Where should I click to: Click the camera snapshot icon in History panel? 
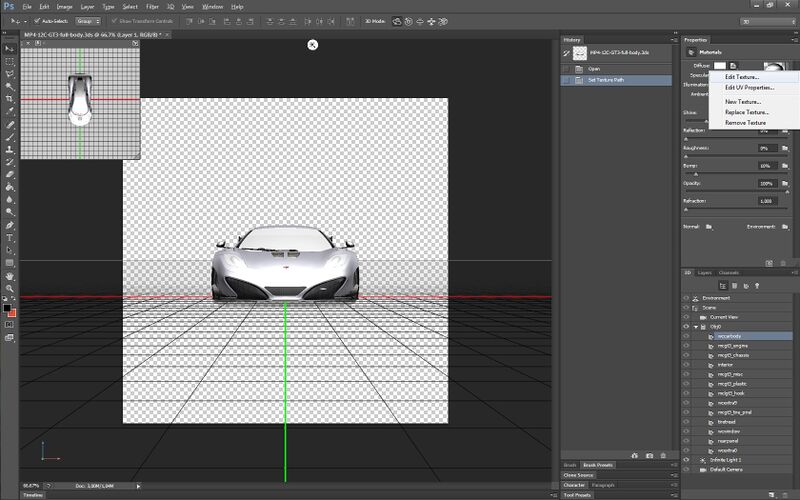[x=649, y=455]
